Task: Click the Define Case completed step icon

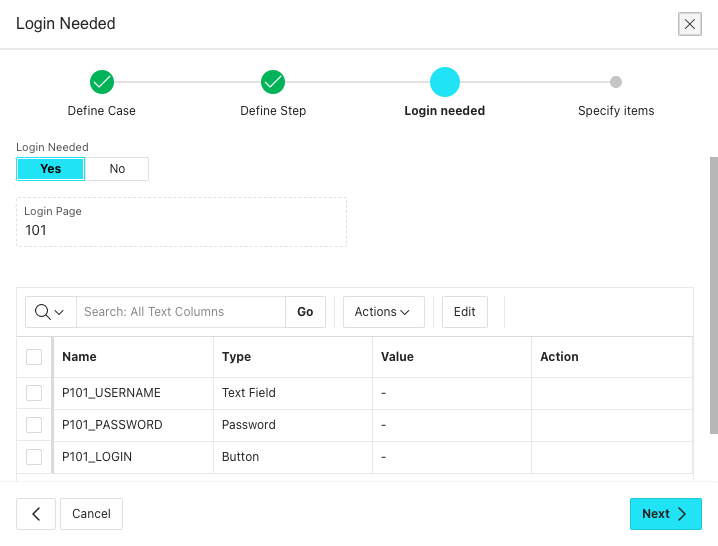Action: point(102,82)
